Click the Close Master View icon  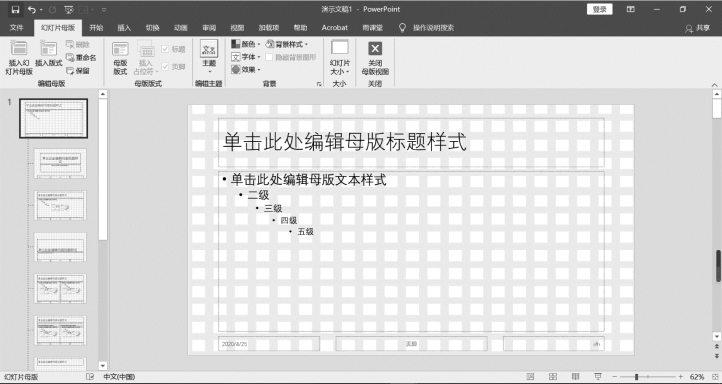pyautogui.click(x=375, y=48)
